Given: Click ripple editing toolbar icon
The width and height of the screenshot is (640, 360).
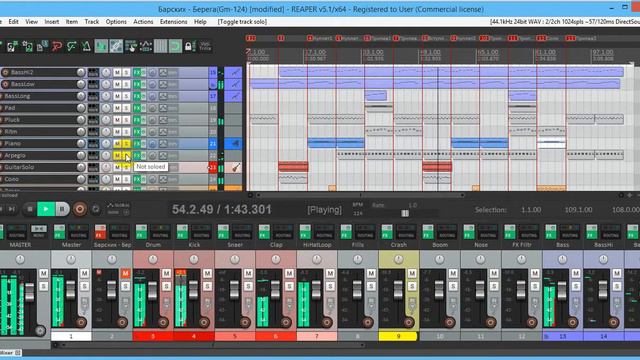Looking at the screenshot, I should 131,46.
